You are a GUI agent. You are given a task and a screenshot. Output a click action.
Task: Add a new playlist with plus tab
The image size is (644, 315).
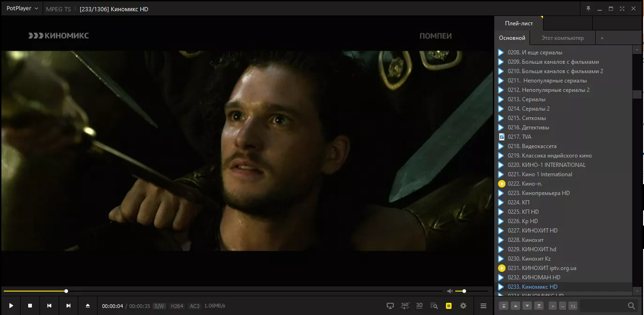point(602,38)
